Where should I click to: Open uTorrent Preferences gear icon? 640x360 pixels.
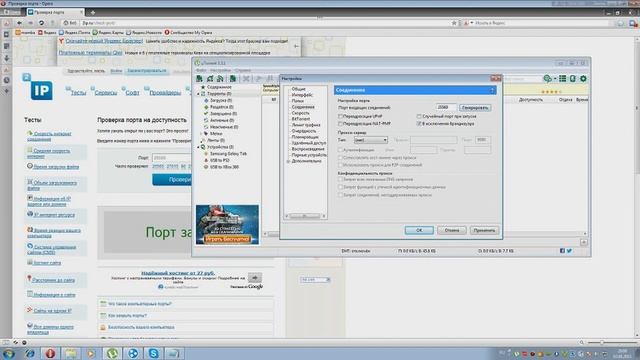(583, 78)
